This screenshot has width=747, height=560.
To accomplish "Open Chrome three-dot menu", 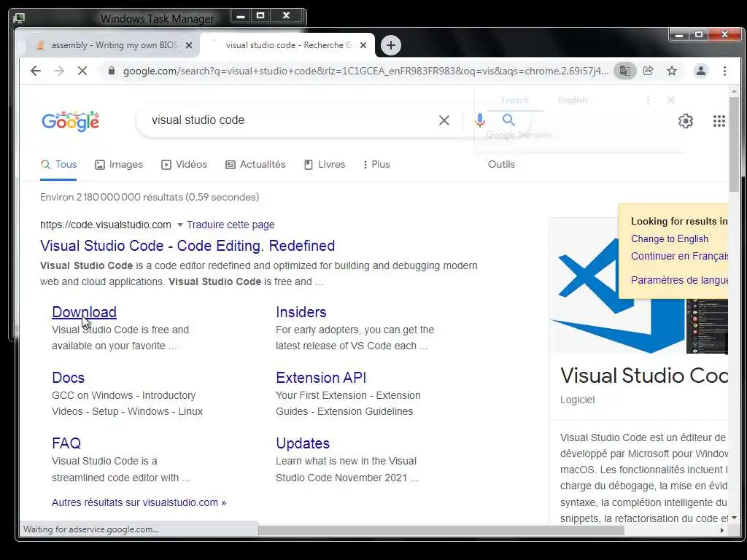I will (724, 71).
